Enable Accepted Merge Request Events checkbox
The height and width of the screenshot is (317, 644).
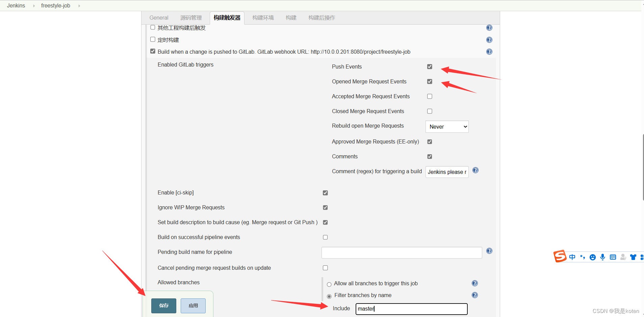point(430,96)
